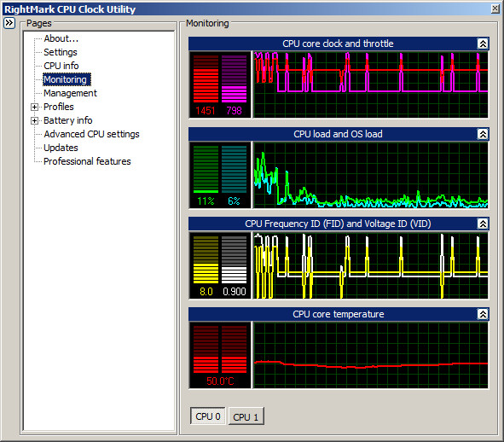Switch monitoring to CPU 1

click(x=246, y=417)
